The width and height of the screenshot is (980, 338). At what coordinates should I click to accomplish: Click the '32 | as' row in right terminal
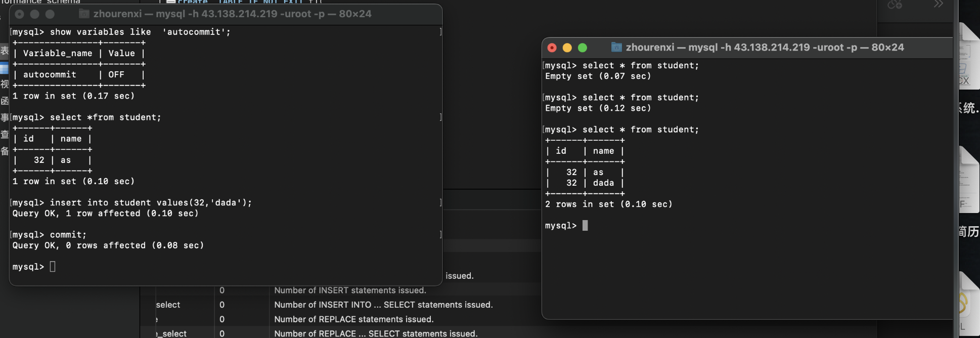(585, 172)
